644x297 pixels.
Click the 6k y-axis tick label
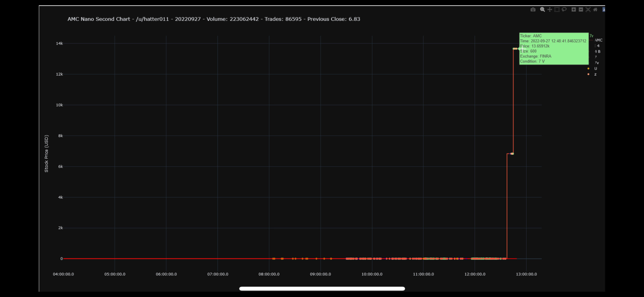[60, 166]
